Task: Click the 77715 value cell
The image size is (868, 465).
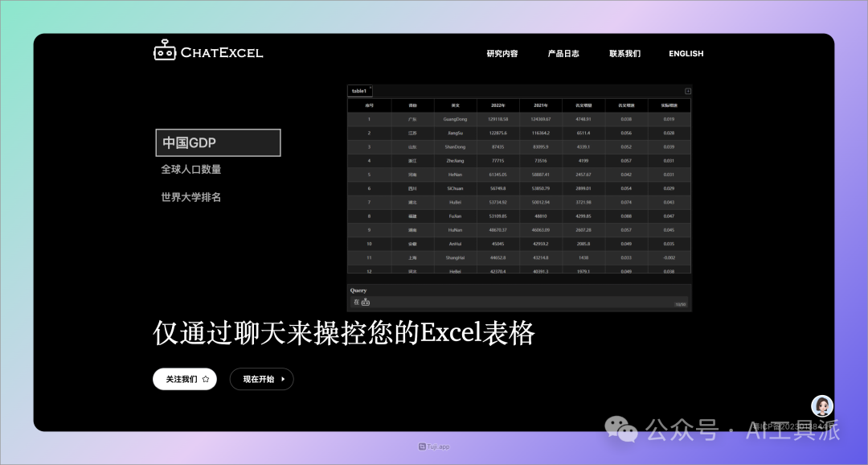Action: pyautogui.click(x=497, y=161)
